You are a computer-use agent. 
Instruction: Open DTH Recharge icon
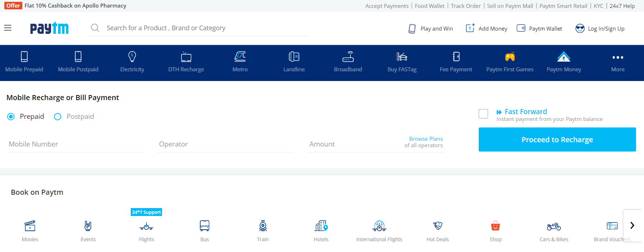click(186, 57)
